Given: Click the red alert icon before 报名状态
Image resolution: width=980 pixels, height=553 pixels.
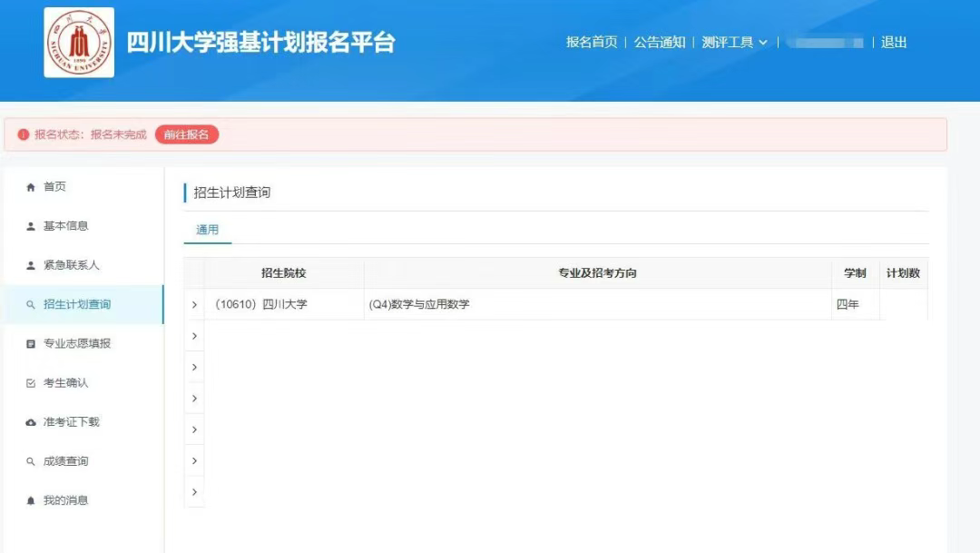Looking at the screenshot, I should [23, 134].
